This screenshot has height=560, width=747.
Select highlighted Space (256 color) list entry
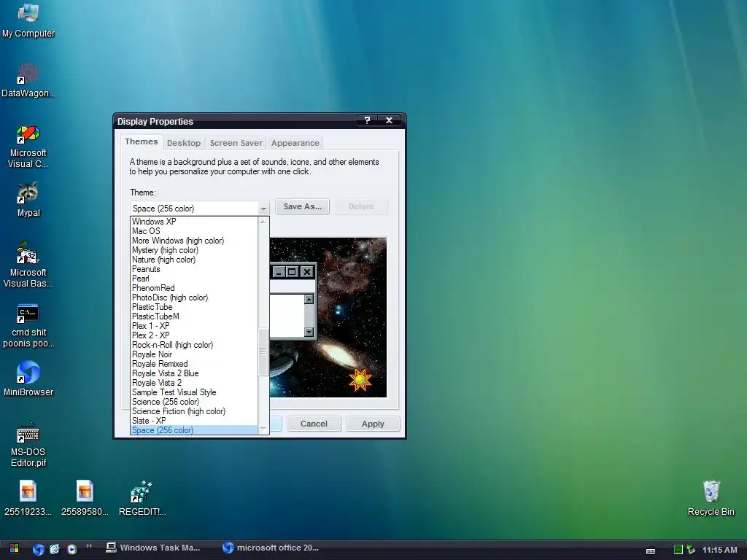tap(194, 430)
